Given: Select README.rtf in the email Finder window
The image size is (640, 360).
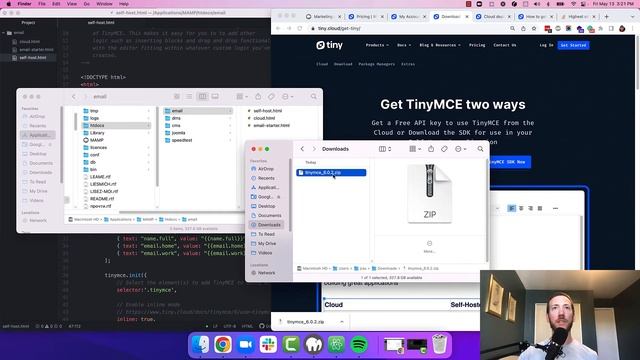Looking at the screenshot, I should [x=101, y=199].
